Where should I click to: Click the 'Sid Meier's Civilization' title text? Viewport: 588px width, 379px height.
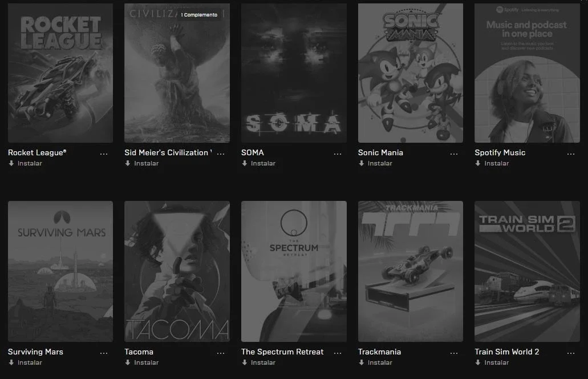[x=168, y=152]
